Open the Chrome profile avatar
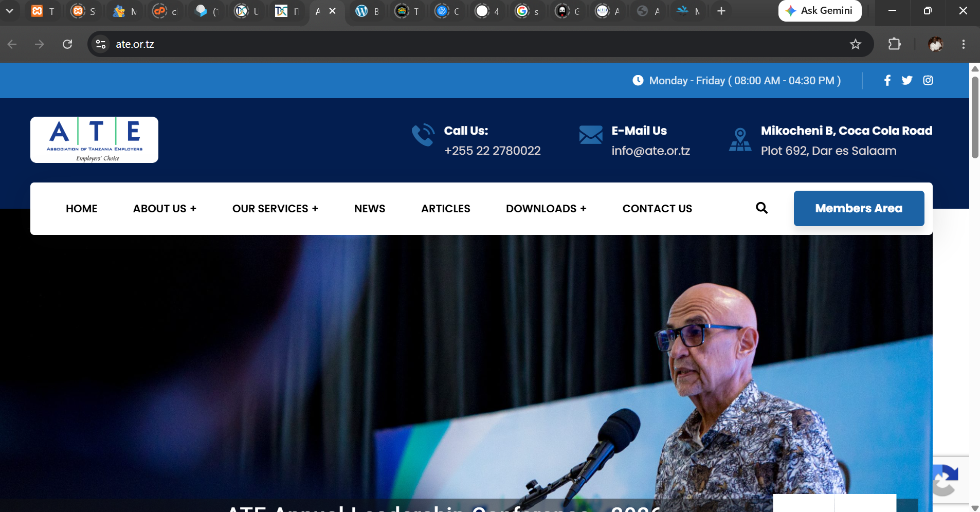This screenshot has width=980, height=512. point(936,44)
